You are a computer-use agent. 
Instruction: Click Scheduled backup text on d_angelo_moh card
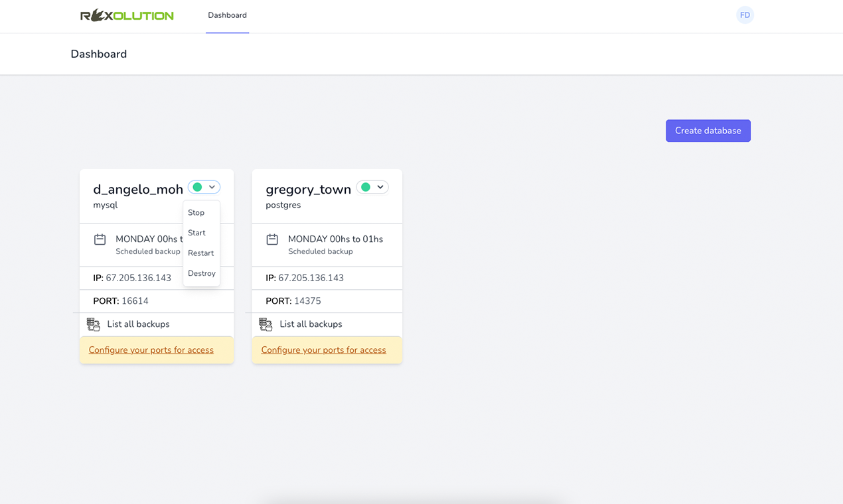(148, 252)
